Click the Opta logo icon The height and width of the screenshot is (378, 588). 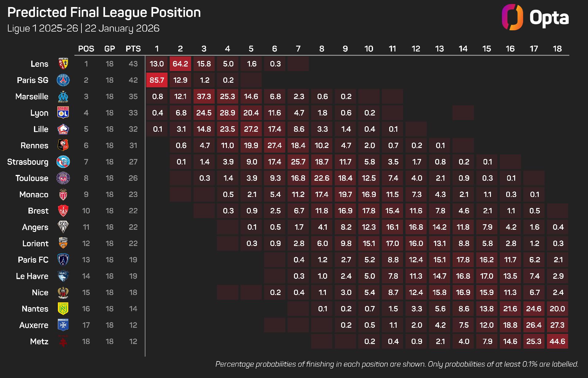[x=512, y=17]
